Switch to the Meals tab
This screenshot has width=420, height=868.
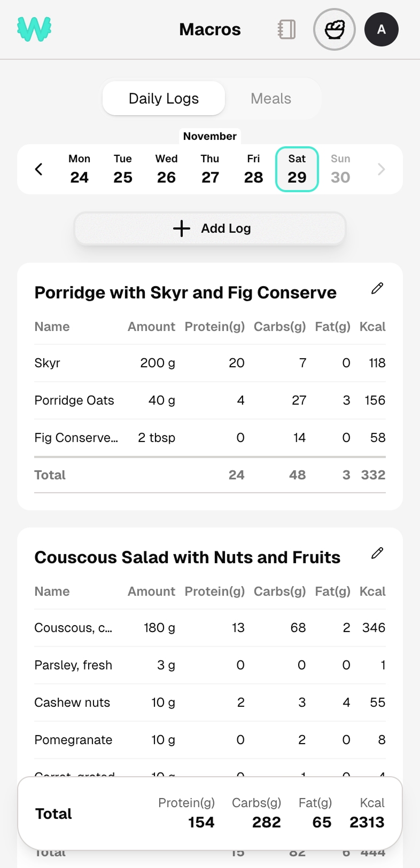coord(271,99)
